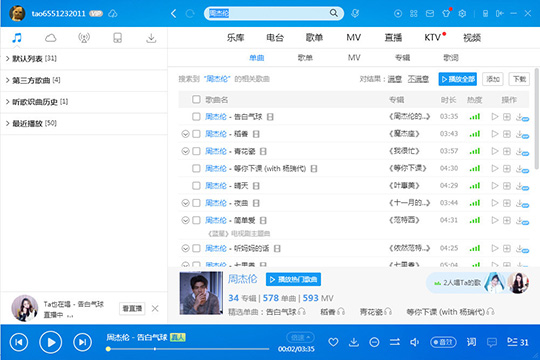Open the radio broadcast sidebar tab
The image size is (540, 360).
pos(84,38)
